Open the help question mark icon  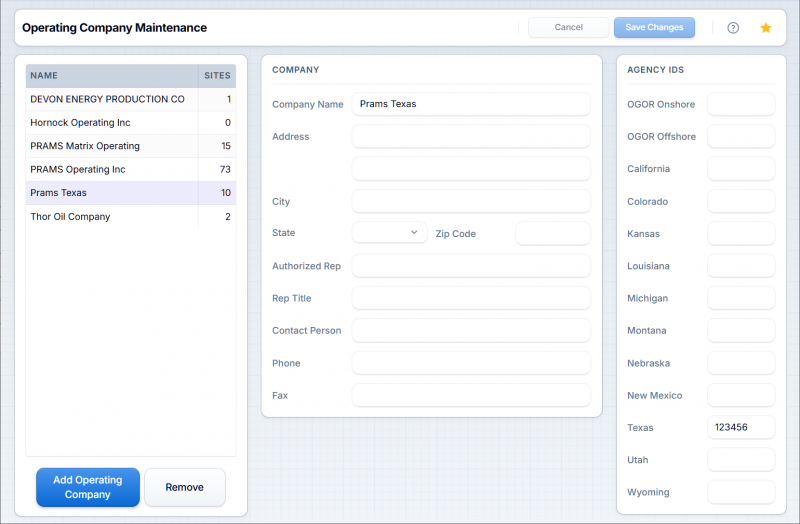tap(733, 28)
